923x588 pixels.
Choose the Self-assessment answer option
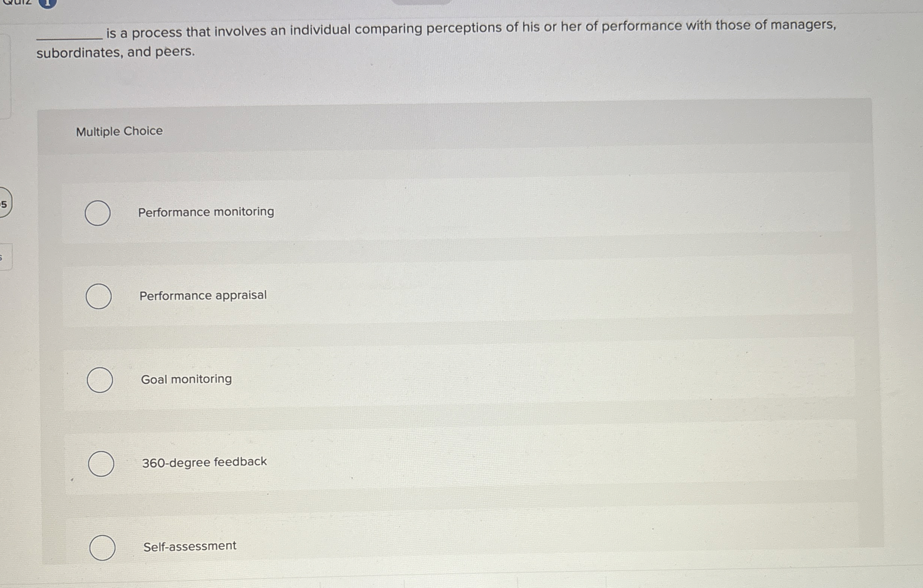103,548
